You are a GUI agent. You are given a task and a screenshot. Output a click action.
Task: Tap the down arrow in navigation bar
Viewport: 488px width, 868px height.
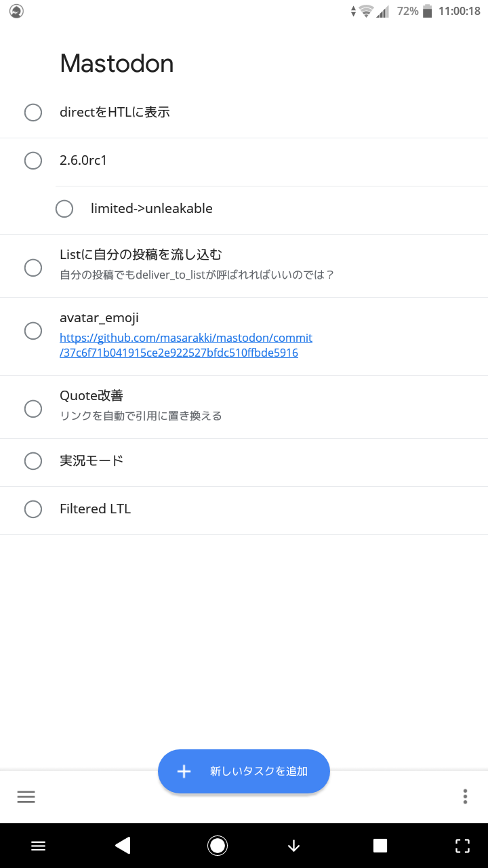click(x=293, y=845)
